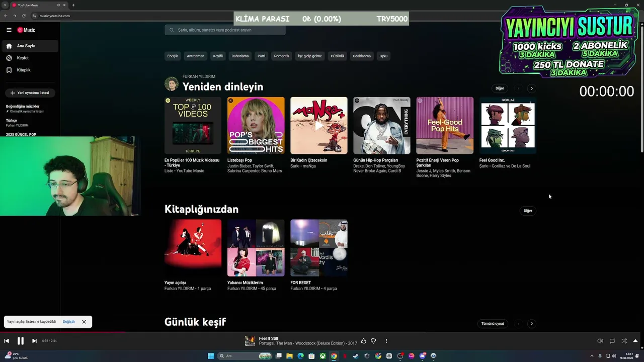Viewport: 644px width, 362px height.
Task: Toggle repeat mode in player
Action: pyautogui.click(x=612, y=341)
